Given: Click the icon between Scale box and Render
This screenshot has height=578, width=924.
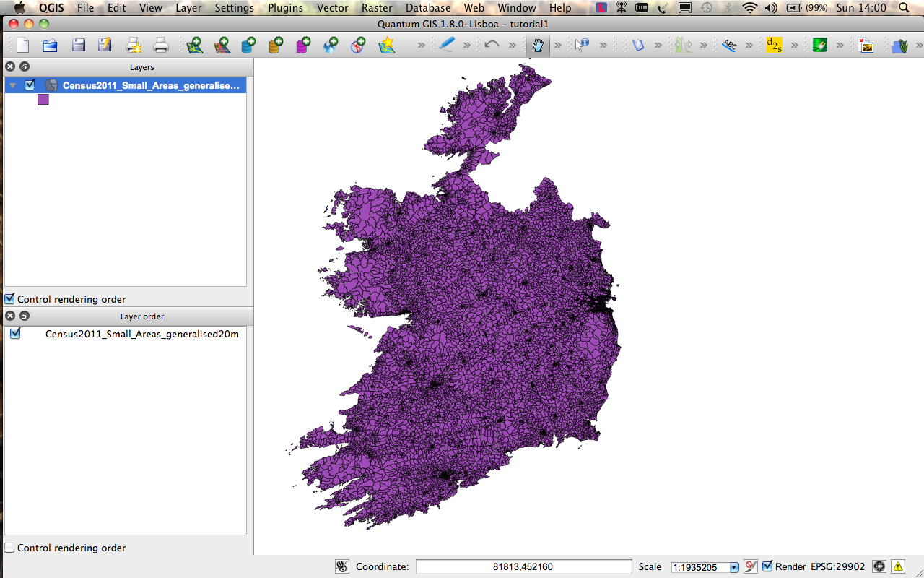Looking at the screenshot, I should [x=751, y=566].
